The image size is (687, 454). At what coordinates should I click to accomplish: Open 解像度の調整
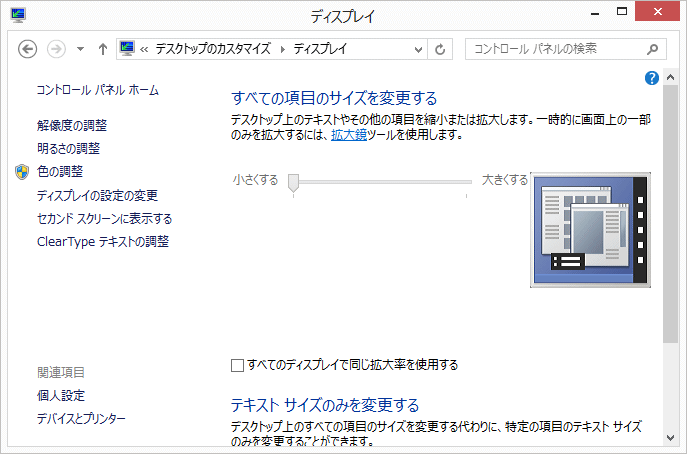72,126
